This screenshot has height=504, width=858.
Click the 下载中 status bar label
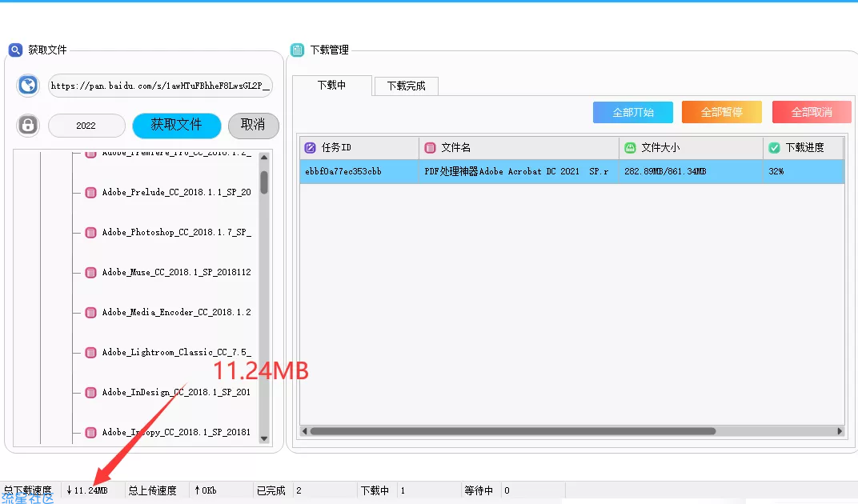[375, 490]
